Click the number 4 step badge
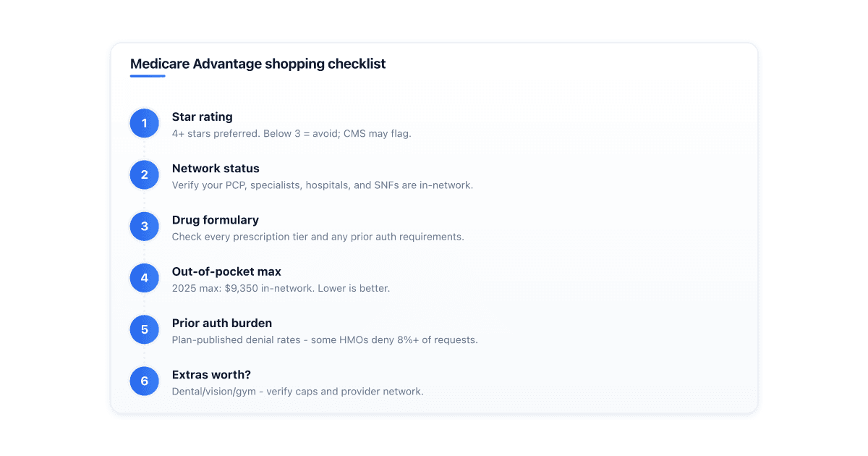Image resolution: width=868 pixels, height=456 pixels. pos(145,278)
